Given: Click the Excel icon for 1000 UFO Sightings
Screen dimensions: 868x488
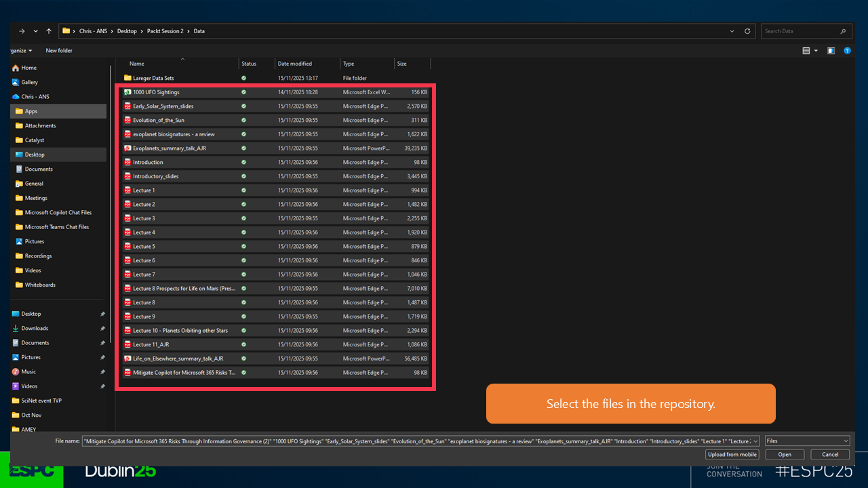Looking at the screenshot, I should 127,92.
